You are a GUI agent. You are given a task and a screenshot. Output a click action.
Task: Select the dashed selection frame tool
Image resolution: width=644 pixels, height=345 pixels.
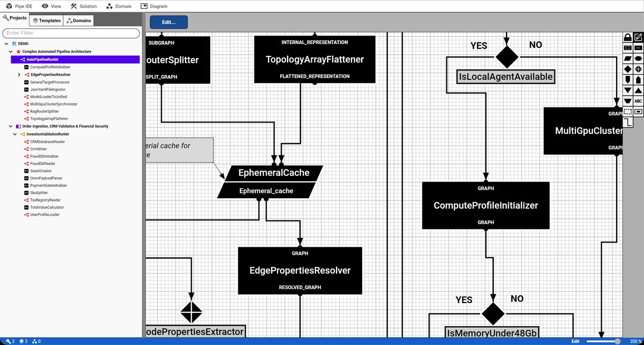click(627, 112)
